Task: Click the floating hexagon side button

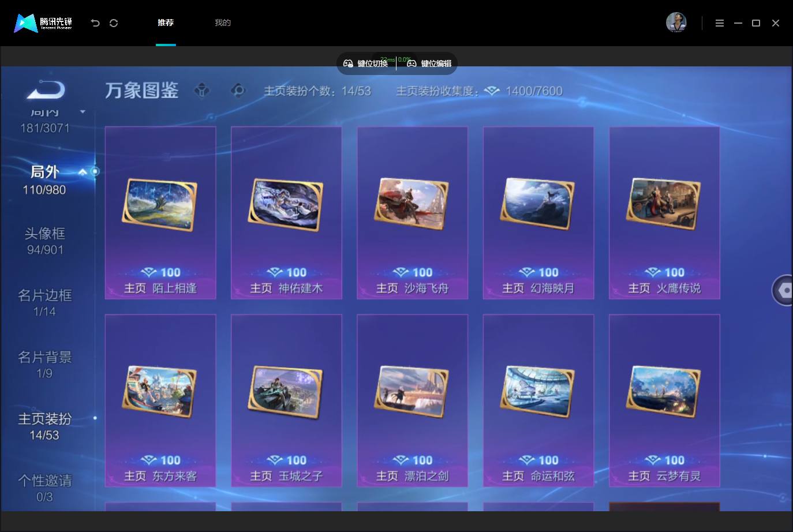Action: [783, 290]
